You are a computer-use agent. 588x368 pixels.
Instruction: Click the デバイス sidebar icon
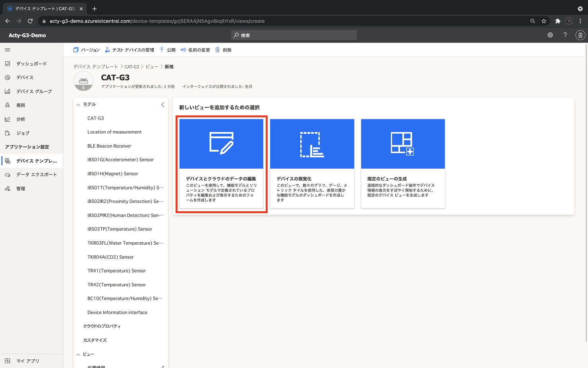8,78
